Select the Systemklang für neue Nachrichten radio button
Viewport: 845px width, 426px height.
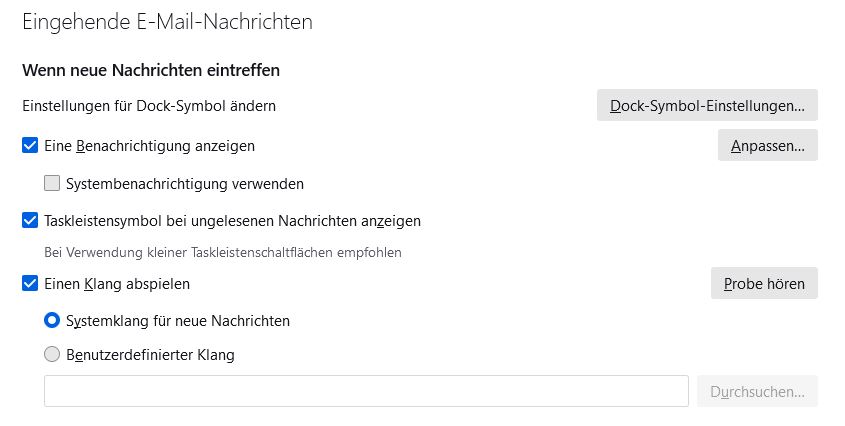[52, 321]
